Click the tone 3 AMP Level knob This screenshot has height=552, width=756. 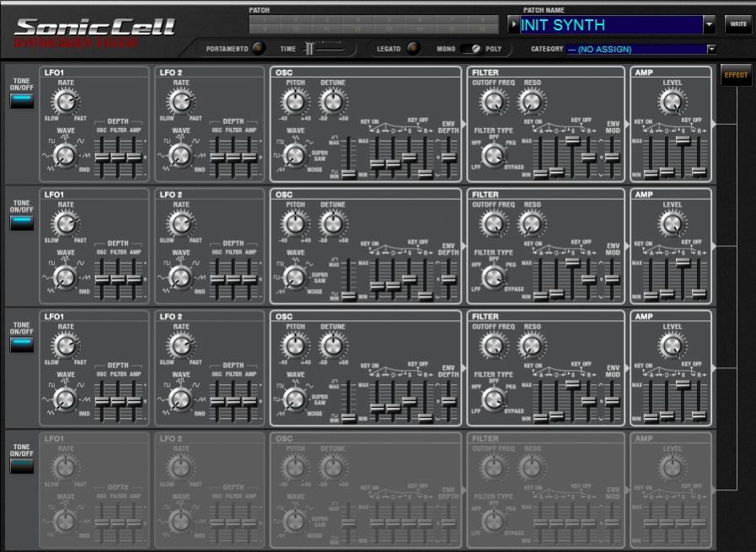[x=672, y=346]
